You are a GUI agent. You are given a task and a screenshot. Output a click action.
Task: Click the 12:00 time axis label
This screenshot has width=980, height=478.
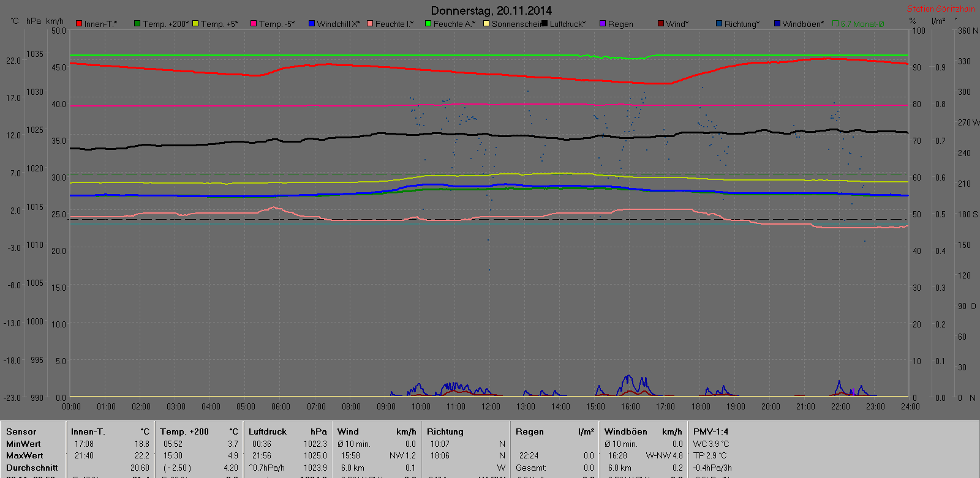point(491,406)
